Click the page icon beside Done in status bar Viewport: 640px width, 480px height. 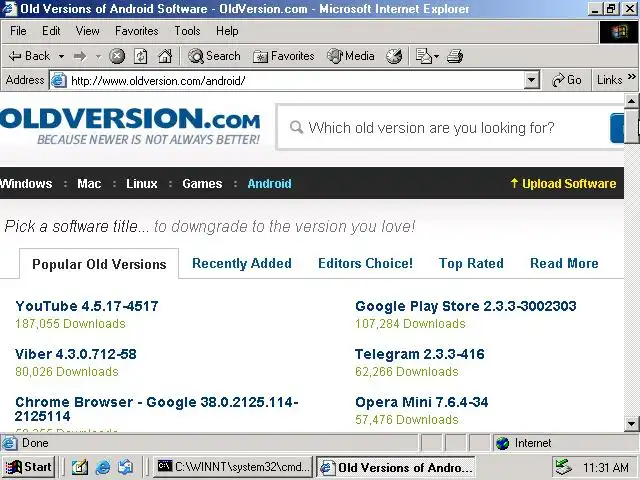[10, 443]
